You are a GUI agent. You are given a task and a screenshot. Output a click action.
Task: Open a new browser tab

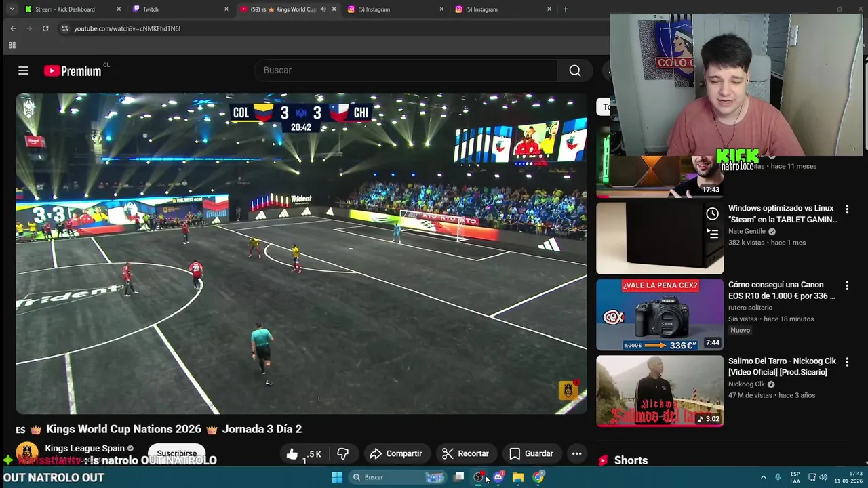(566, 9)
